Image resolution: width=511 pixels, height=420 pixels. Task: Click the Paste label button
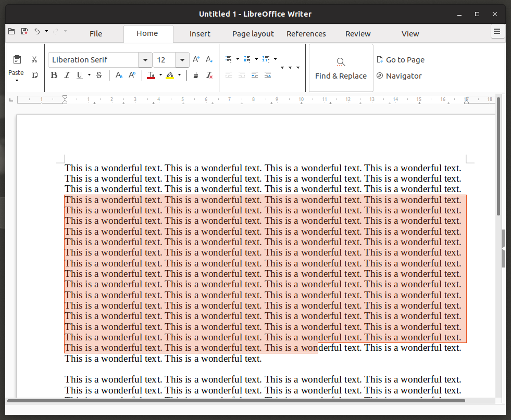[16, 73]
